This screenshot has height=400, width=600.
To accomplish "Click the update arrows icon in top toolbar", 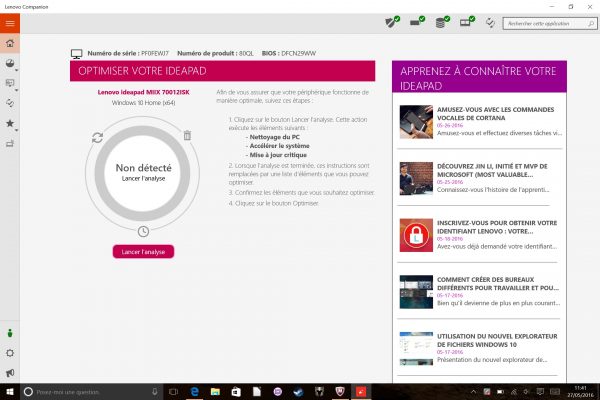I will [x=490, y=23].
